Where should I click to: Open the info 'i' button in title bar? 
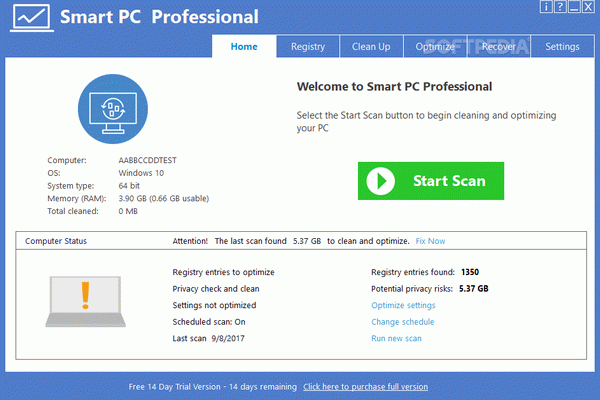[546, 7]
